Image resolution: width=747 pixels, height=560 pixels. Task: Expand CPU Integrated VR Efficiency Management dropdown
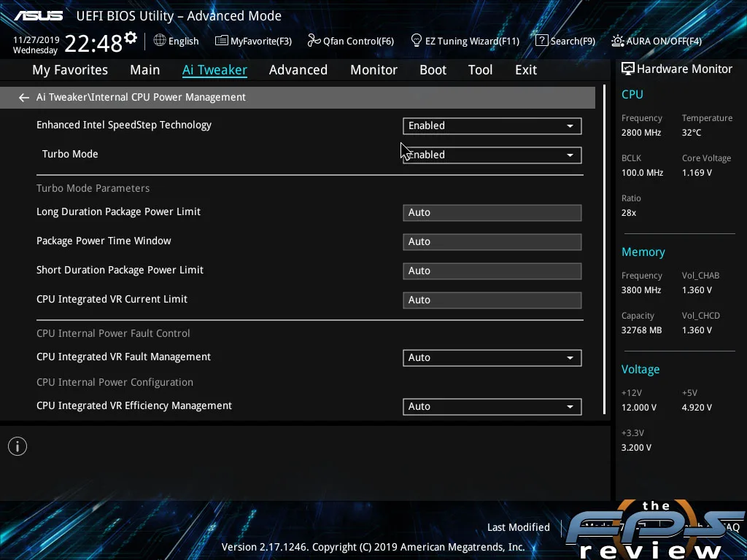pos(492,407)
